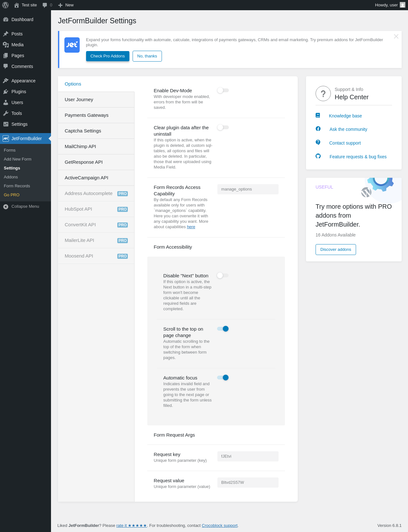
Task: Turn off Scroll to the top switch
Action: point(223,329)
